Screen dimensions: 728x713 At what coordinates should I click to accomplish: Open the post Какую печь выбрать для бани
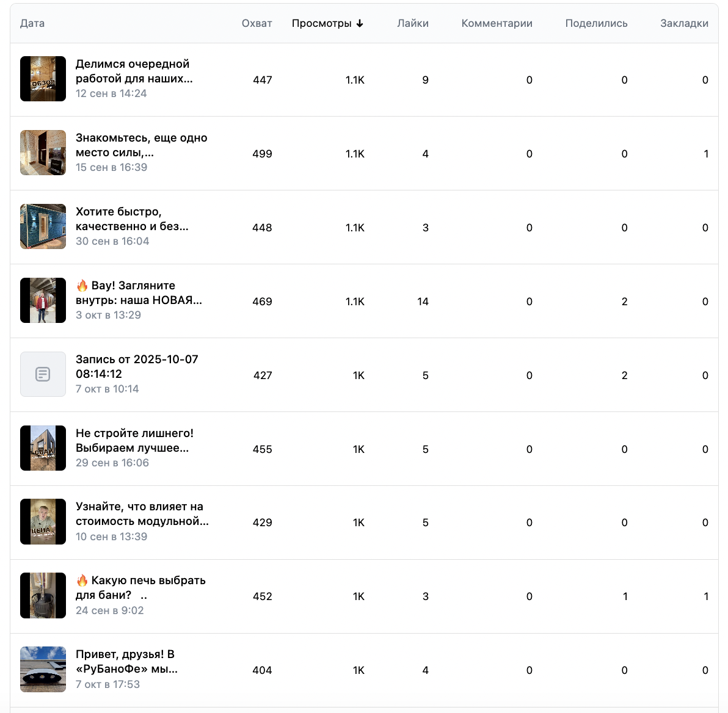point(140,588)
